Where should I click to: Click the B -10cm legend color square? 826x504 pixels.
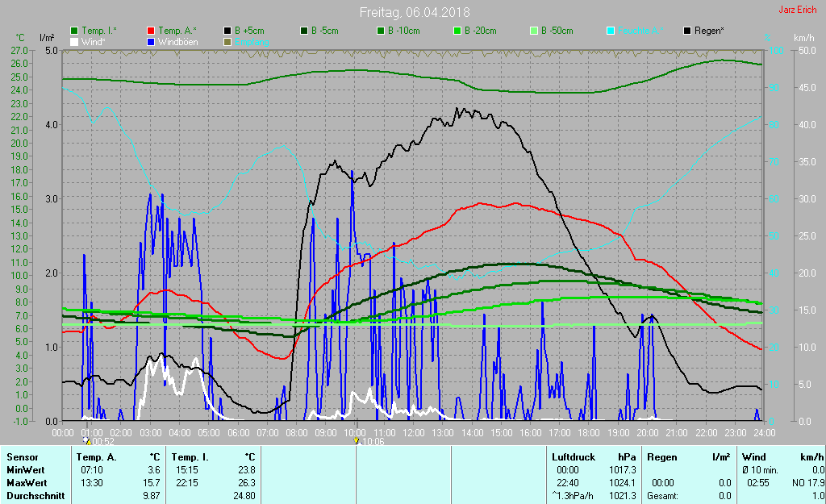pos(381,31)
